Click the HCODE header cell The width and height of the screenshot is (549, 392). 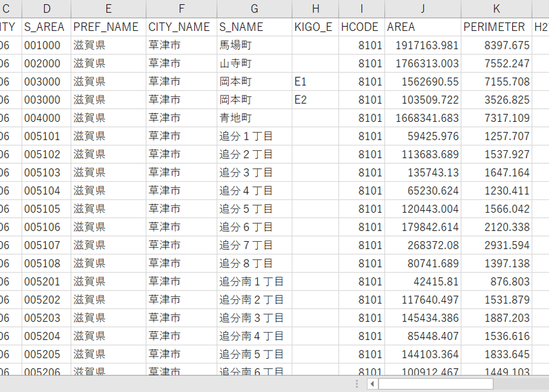pos(362,27)
